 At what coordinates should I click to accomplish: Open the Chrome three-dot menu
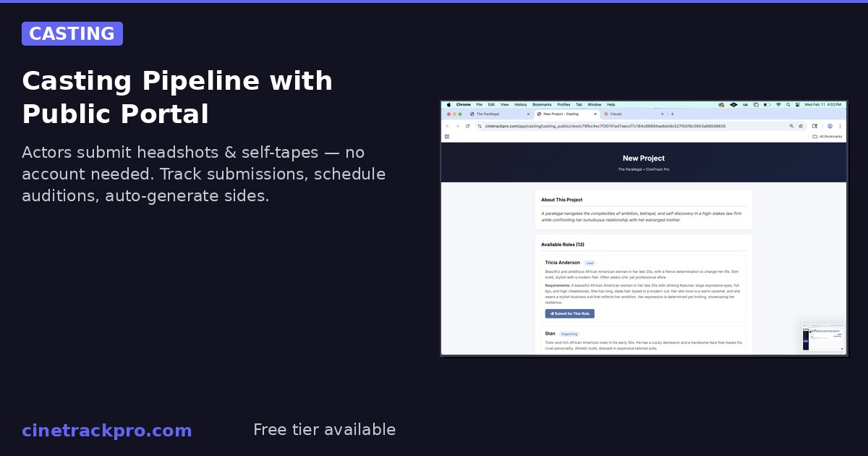(x=840, y=126)
